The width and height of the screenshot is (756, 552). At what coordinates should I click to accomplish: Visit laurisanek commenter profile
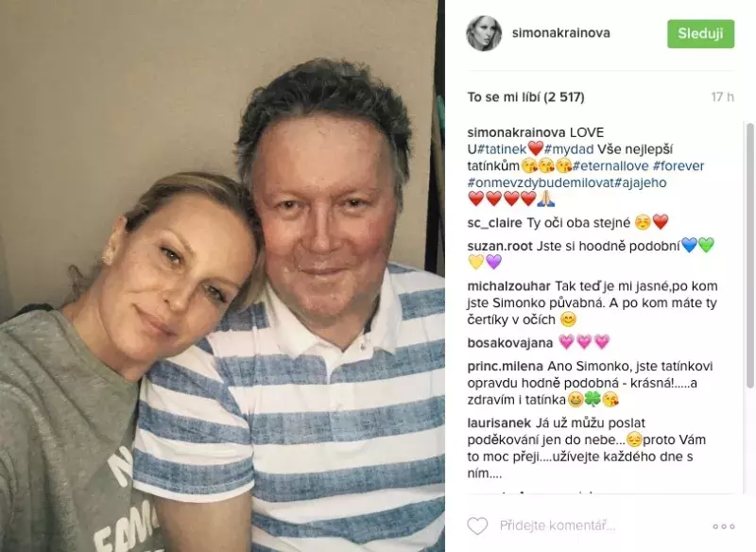499,423
